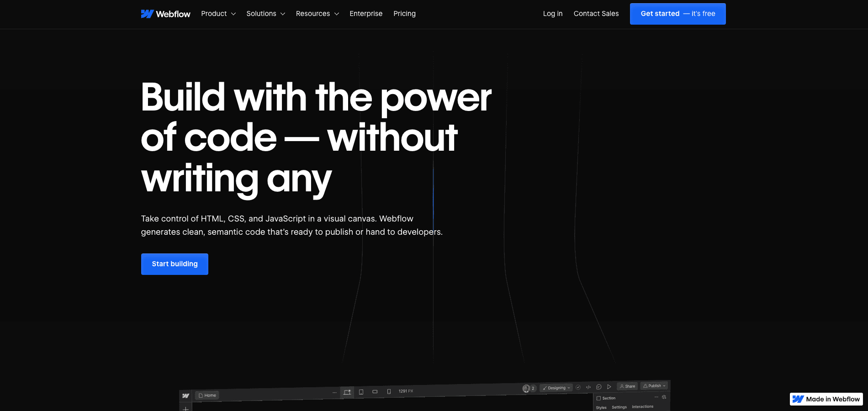Expand the Product dropdown chevron
Screen dimensions: 868x411
click(x=233, y=14)
